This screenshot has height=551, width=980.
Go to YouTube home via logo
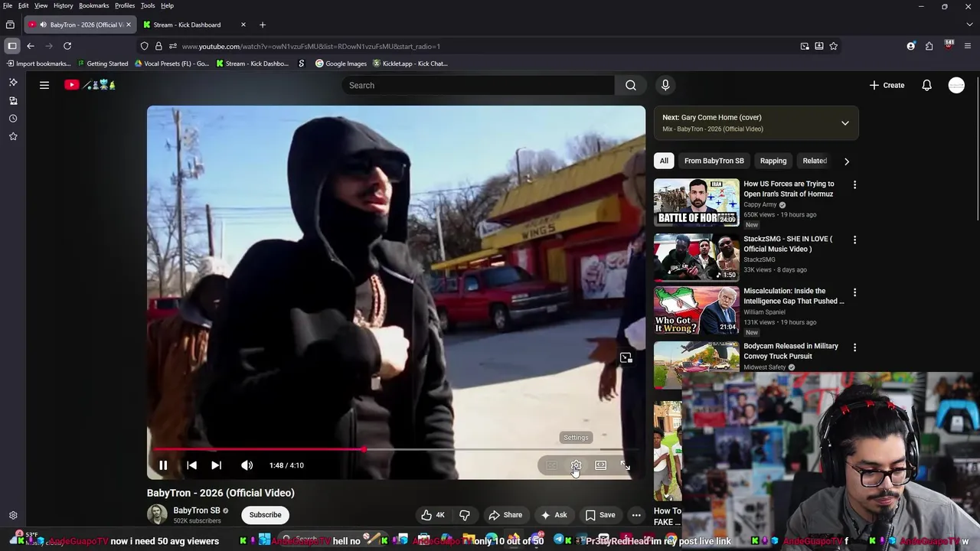[x=90, y=85]
